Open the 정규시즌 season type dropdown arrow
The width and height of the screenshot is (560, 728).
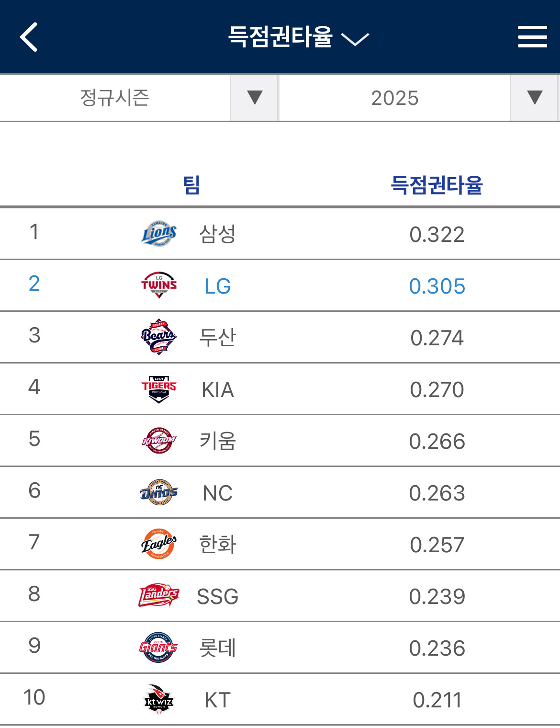click(x=254, y=98)
